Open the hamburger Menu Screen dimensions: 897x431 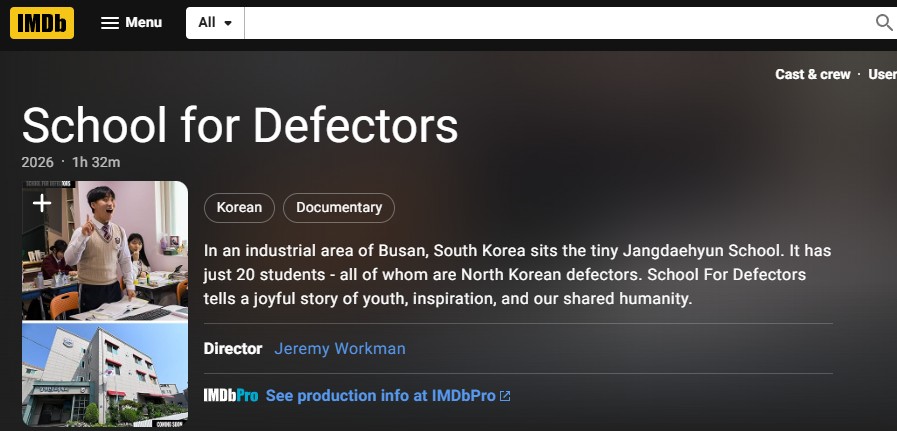click(x=131, y=22)
